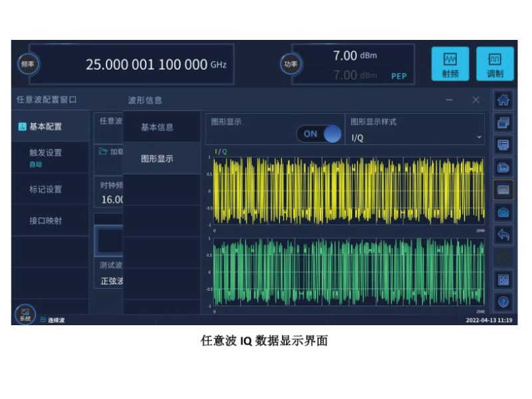Toggle the 调制 modulation button

click(x=495, y=64)
